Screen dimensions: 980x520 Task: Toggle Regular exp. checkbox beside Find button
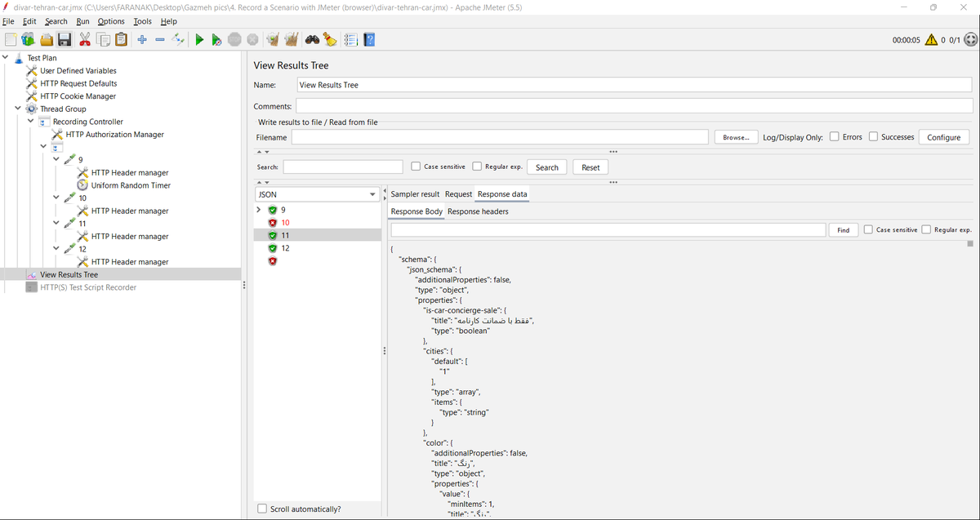pos(926,229)
